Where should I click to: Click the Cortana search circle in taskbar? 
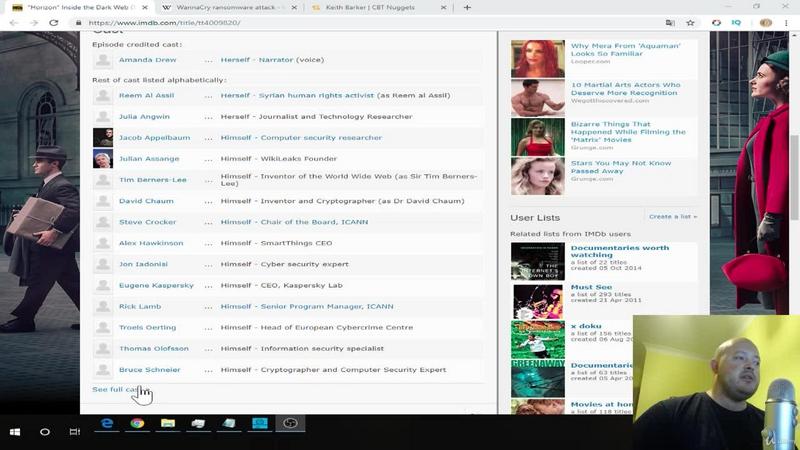pyautogui.click(x=45, y=432)
